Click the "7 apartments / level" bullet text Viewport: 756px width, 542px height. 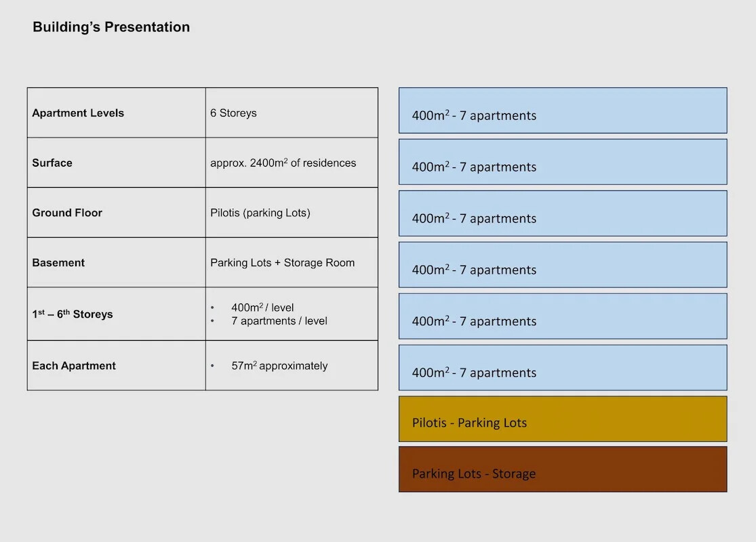pyautogui.click(x=279, y=321)
